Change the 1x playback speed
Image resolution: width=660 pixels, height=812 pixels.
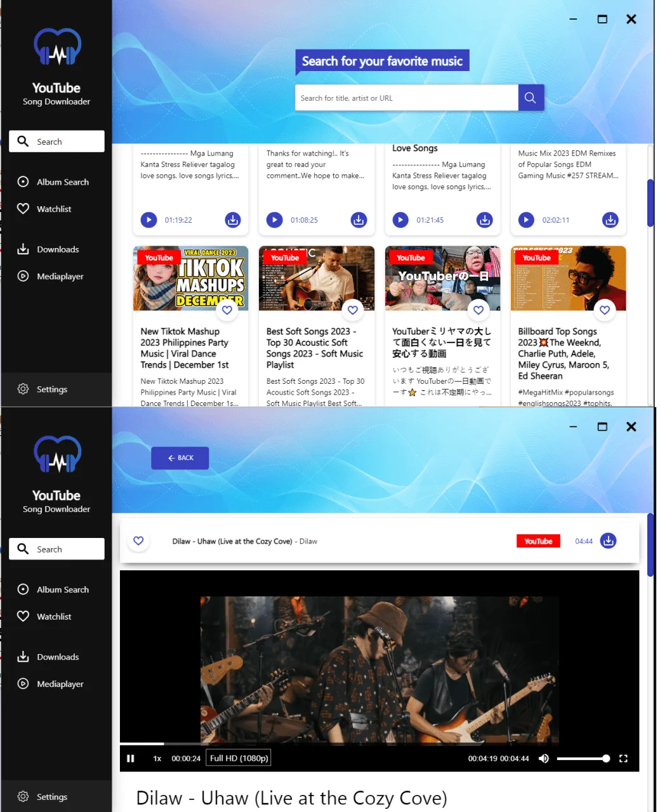(x=157, y=759)
